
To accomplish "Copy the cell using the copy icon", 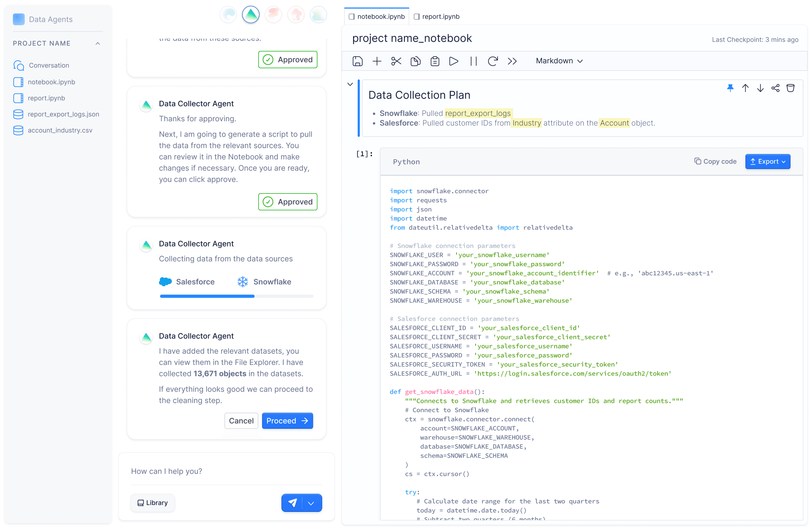I will pyautogui.click(x=416, y=61).
